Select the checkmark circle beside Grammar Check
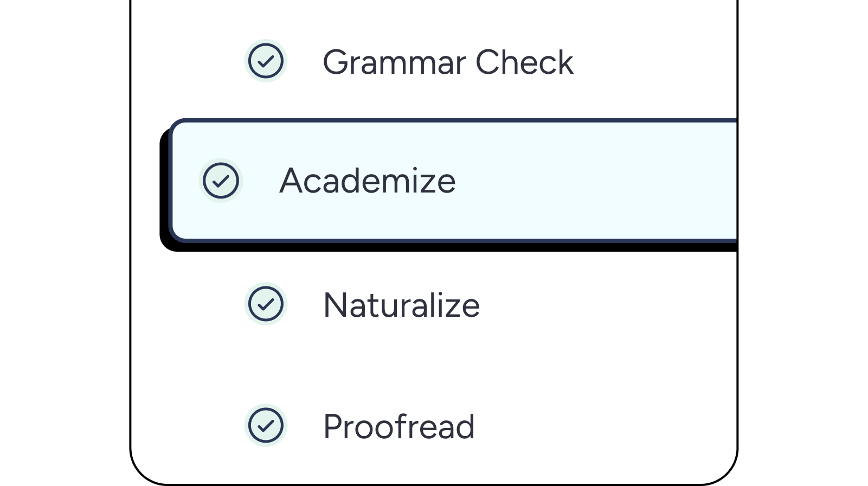The image size is (868, 486). click(x=265, y=62)
